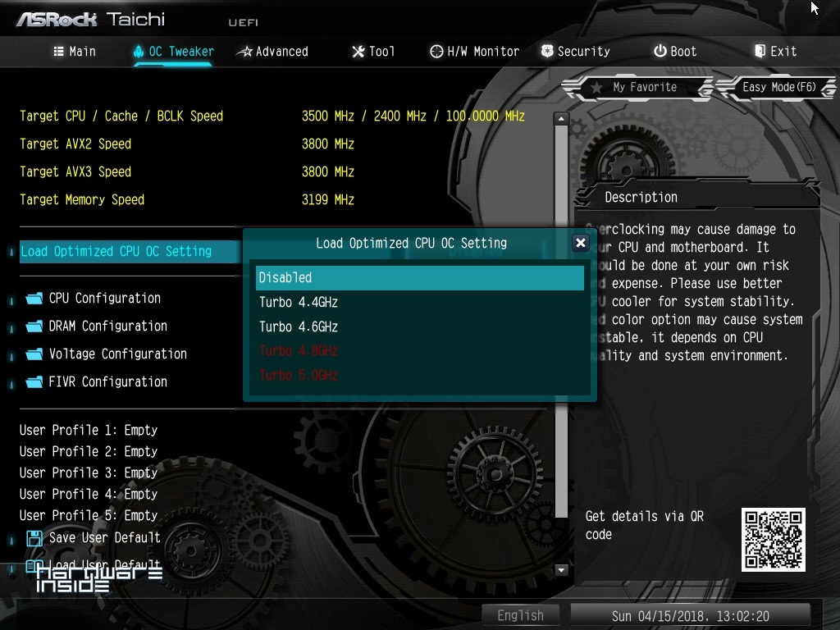This screenshot has height=630, width=840.
Task: Open My Favorite list
Action: (x=637, y=87)
